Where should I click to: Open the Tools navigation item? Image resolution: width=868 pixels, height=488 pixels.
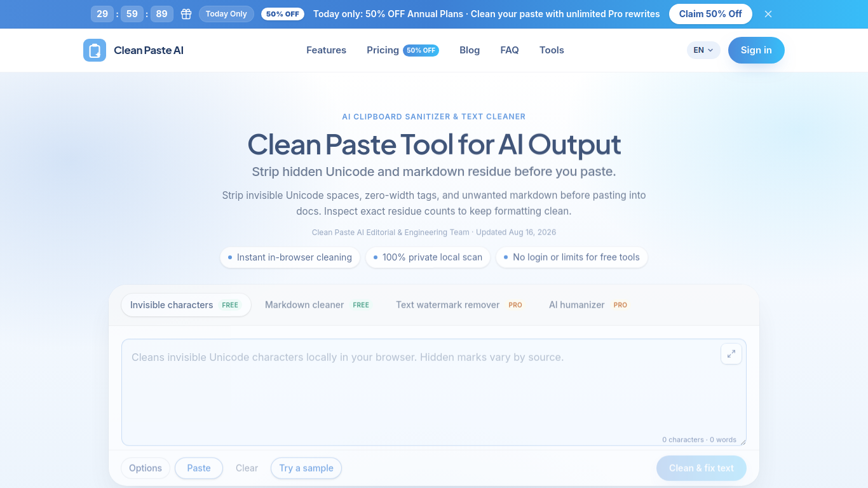click(x=552, y=50)
